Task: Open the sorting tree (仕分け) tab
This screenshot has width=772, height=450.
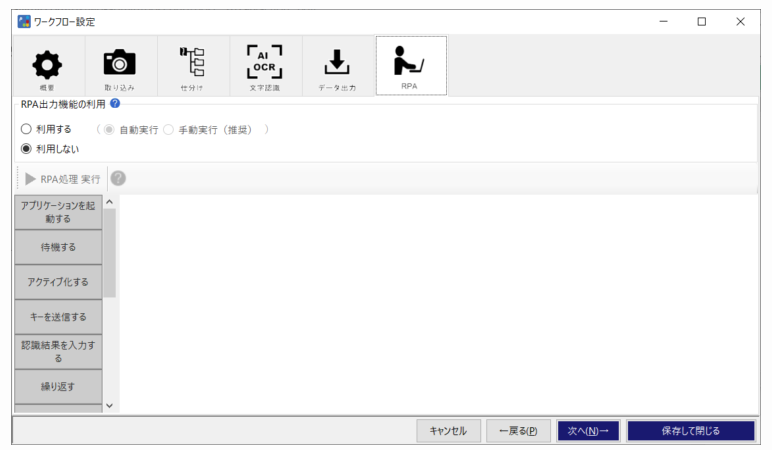Action: point(193,66)
